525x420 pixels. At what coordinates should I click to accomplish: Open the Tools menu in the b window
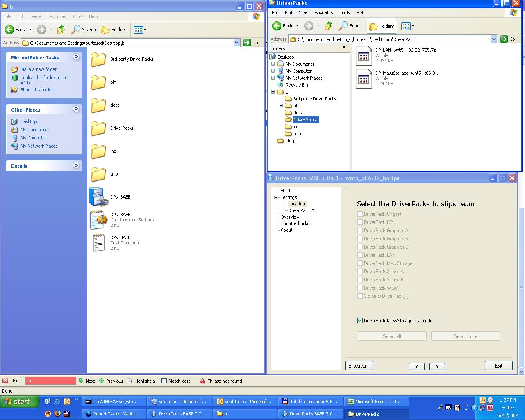pos(77,16)
